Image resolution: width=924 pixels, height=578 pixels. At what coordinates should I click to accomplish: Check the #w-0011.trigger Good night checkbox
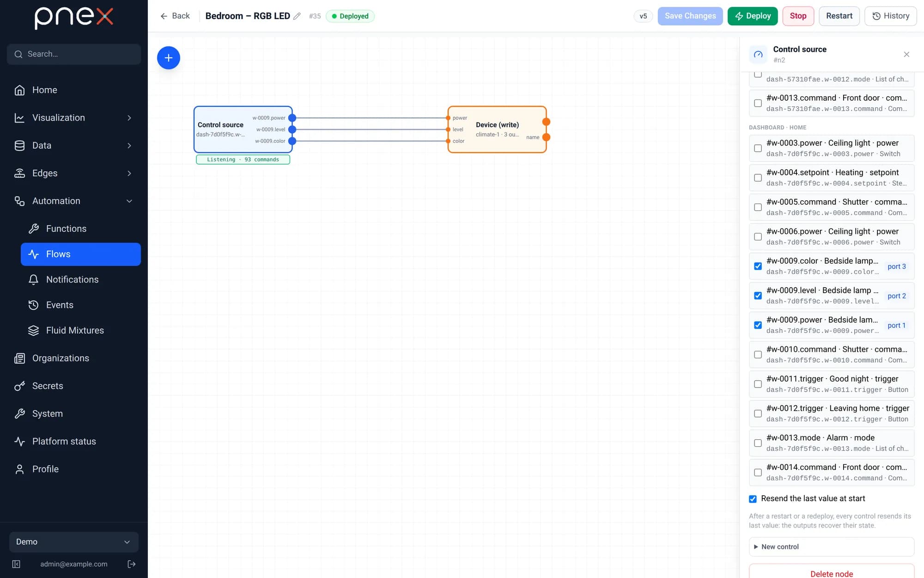[758, 384]
